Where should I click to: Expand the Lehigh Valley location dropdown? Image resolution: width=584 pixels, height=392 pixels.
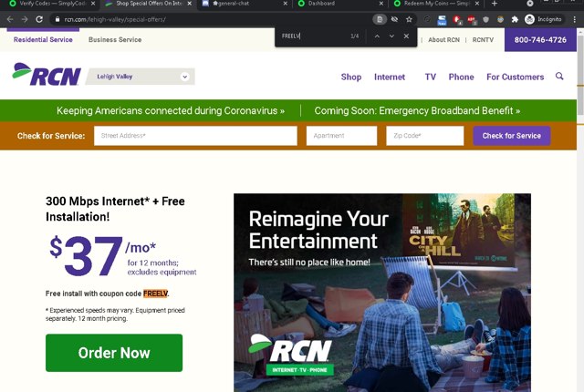tap(140, 77)
